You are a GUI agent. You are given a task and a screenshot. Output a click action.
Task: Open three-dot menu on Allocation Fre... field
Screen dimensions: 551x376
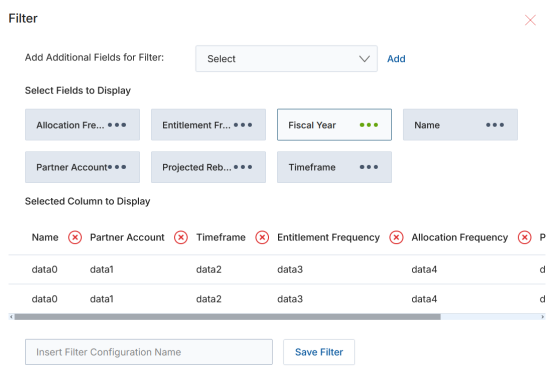(117, 125)
